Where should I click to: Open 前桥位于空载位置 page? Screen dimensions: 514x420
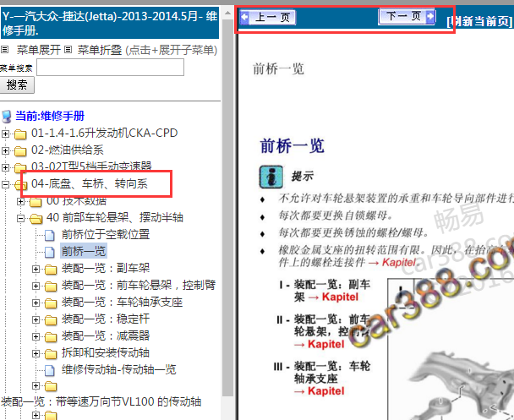pyautogui.click(x=106, y=234)
